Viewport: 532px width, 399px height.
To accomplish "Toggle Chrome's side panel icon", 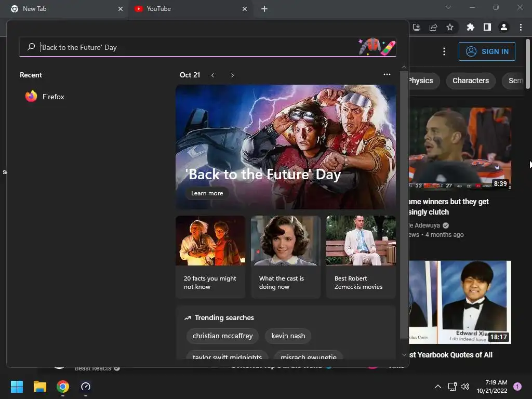I will (487, 27).
